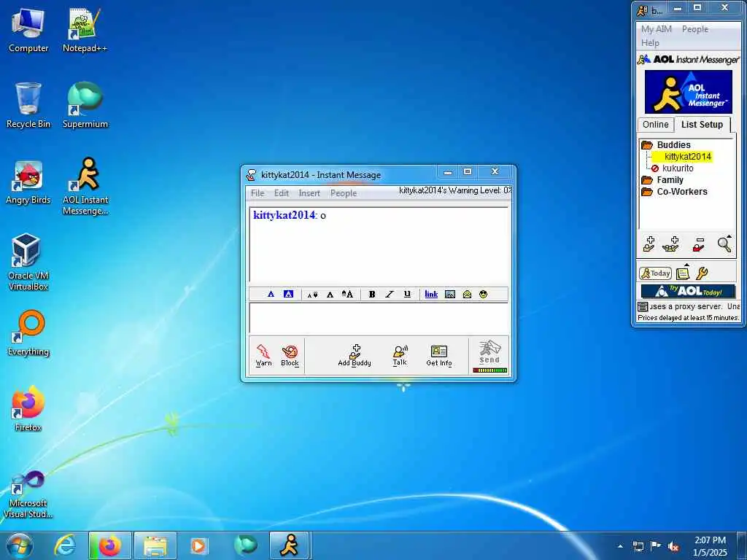747x560 pixels.
Task: Select the Computer desktop icon
Action: [x=28, y=29]
